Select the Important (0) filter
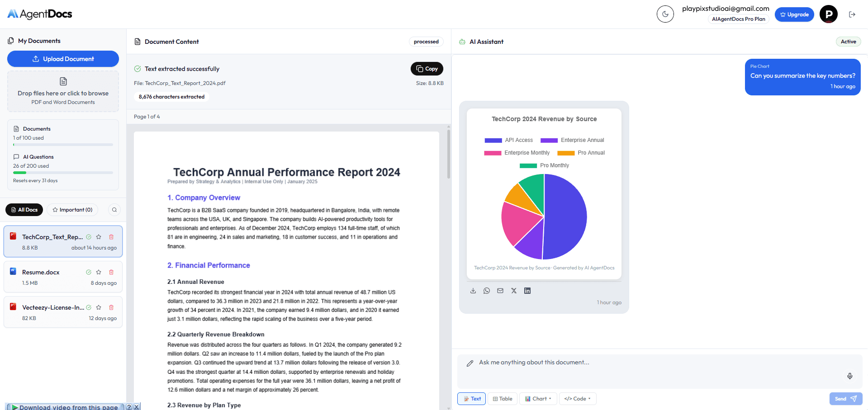Screen dimensions: 868x410 [72, 210]
